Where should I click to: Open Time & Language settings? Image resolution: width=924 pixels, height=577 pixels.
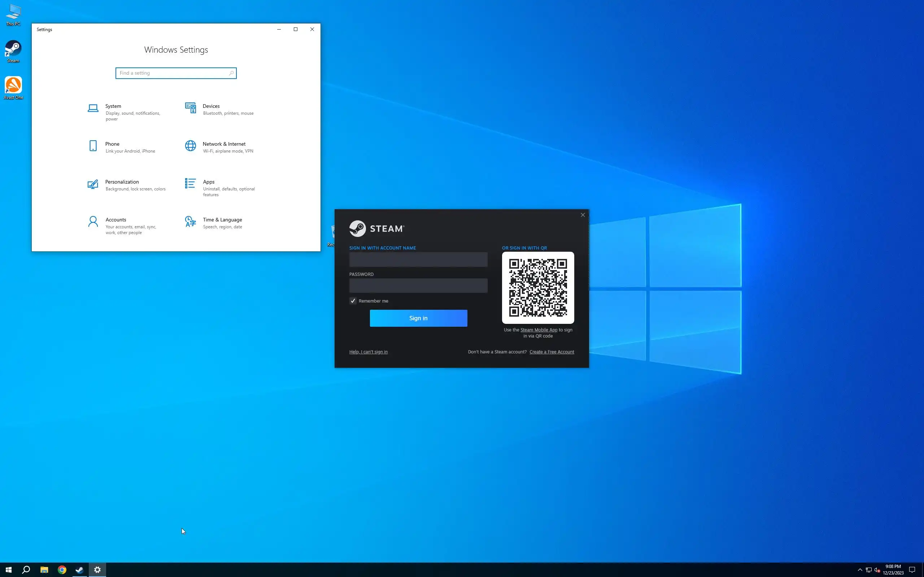[222, 220]
